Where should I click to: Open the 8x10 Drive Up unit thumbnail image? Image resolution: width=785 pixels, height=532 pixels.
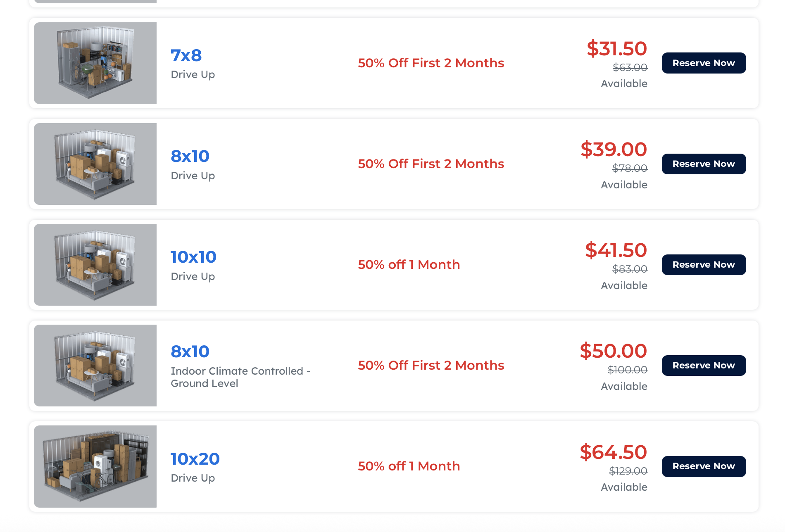95,164
